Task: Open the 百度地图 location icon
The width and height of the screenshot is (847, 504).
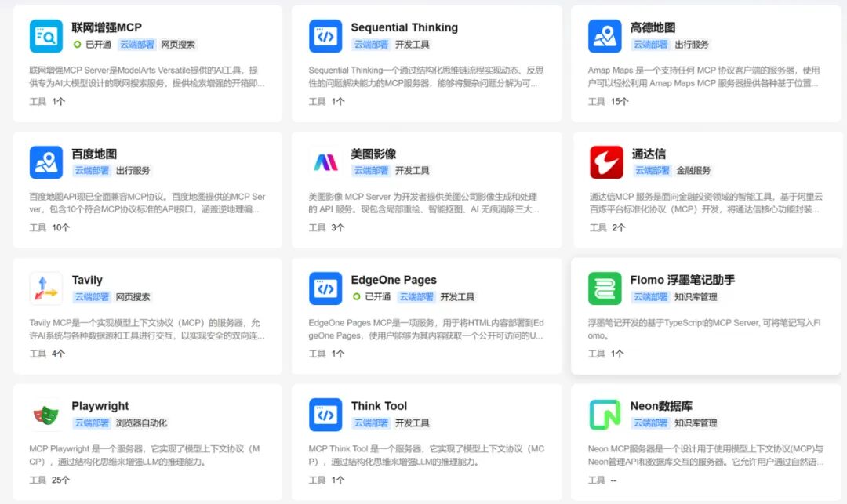Action: pos(45,161)
